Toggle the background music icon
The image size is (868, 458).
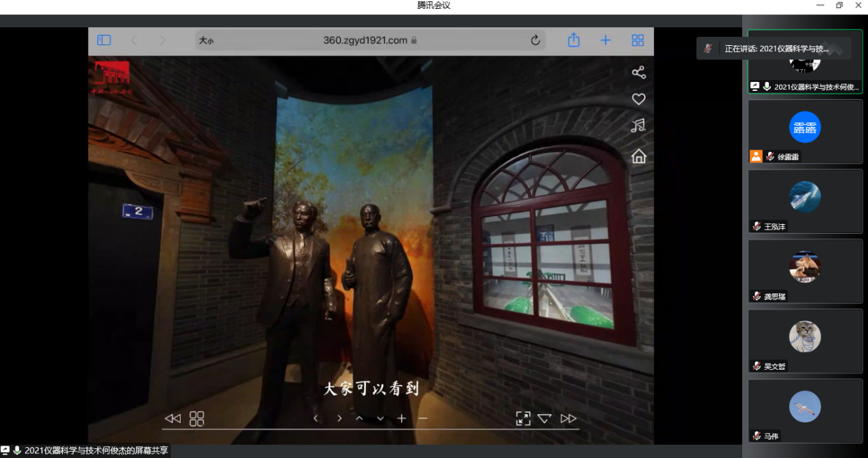[x=638, y=126]
